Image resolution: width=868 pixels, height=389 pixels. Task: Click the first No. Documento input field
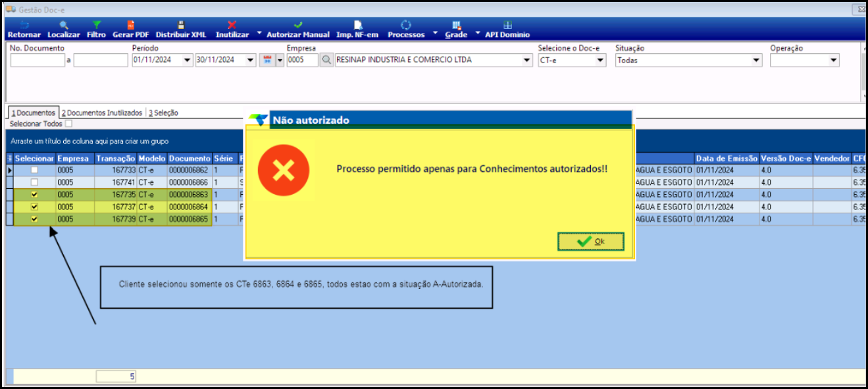38,60
